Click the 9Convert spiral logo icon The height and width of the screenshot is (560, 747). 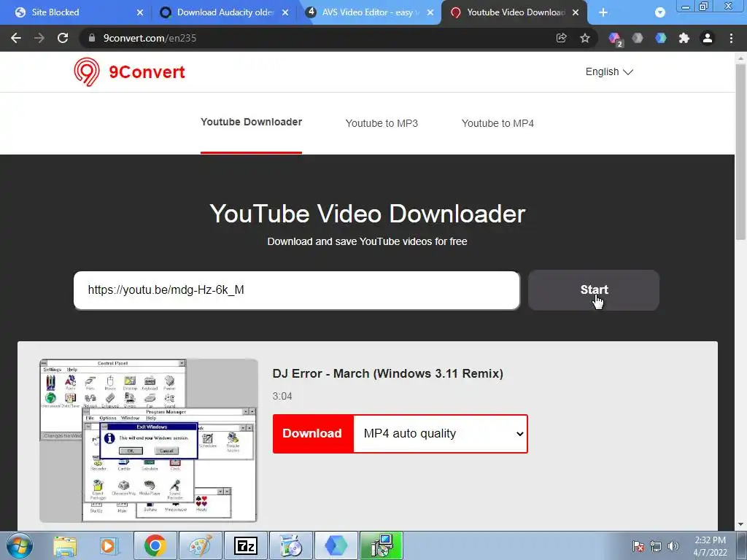87,72
